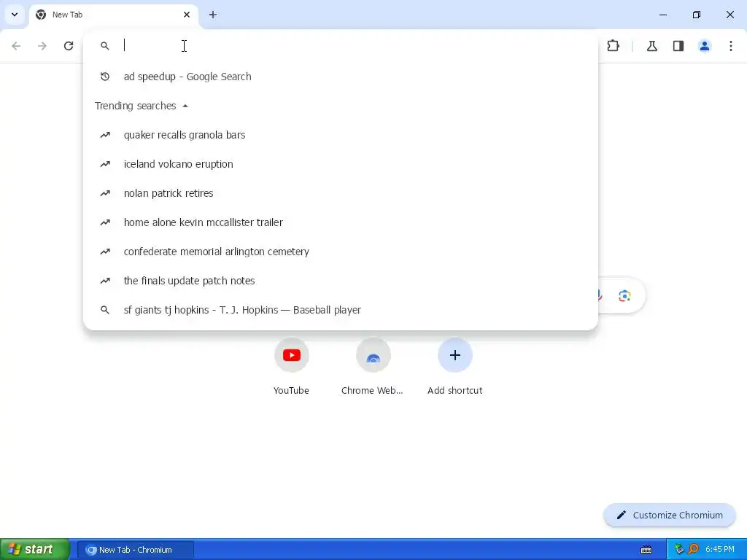Click the history clock icon for ad speedup

click(105, 77)
